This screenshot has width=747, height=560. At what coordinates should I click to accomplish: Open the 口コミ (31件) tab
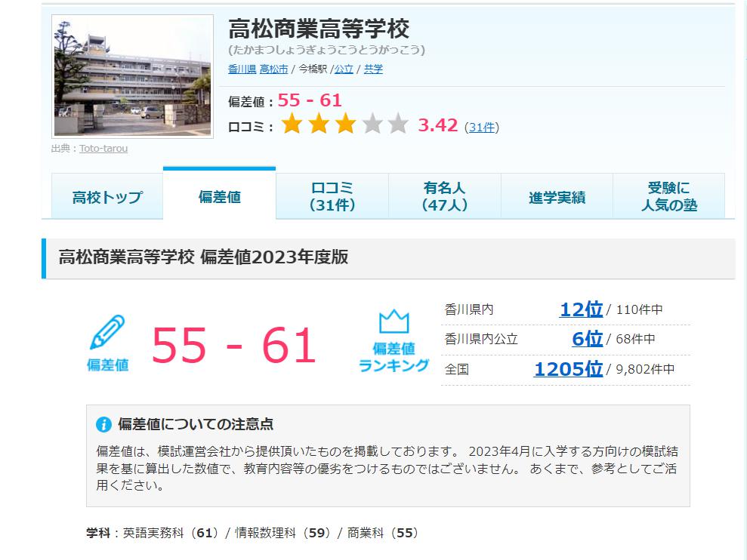pos(332,197)
